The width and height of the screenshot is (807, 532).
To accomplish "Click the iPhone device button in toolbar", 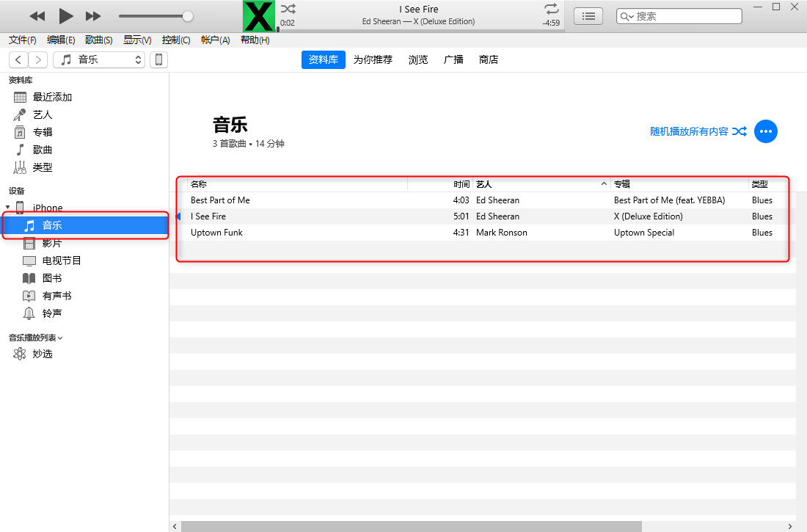I will point(158,59).
